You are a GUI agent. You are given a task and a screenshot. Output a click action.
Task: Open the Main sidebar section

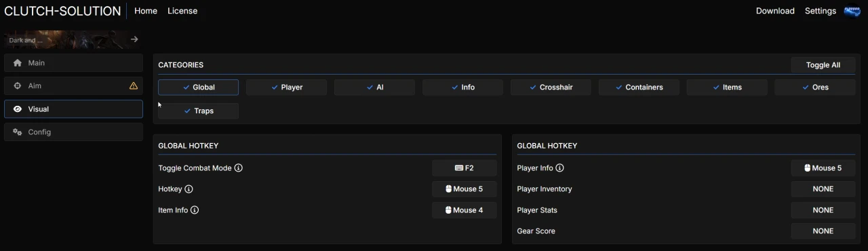[73, 63]
